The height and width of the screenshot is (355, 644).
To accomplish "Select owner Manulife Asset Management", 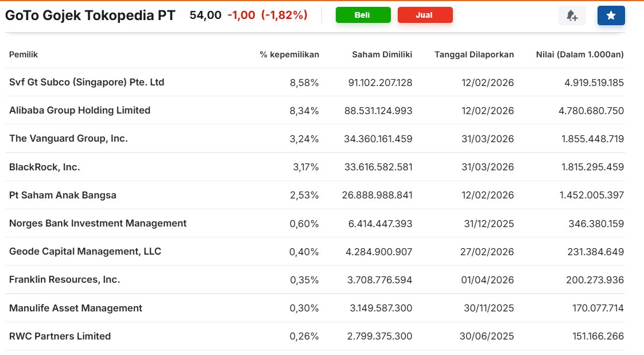I will [x=76, y=308].
